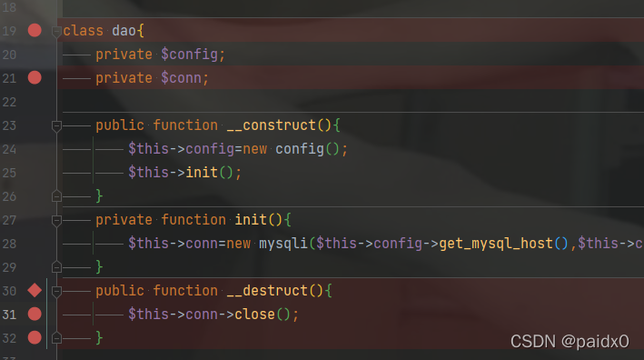Add a breakpoint in the gutter at line 24
The width and height of the screenshot is (644, 360).
pos(35,149)
